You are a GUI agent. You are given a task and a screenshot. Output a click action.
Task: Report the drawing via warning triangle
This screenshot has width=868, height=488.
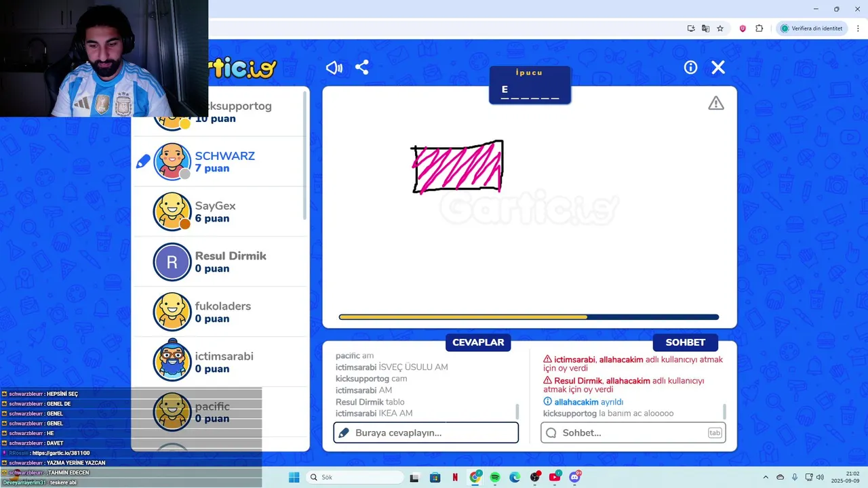716,103
